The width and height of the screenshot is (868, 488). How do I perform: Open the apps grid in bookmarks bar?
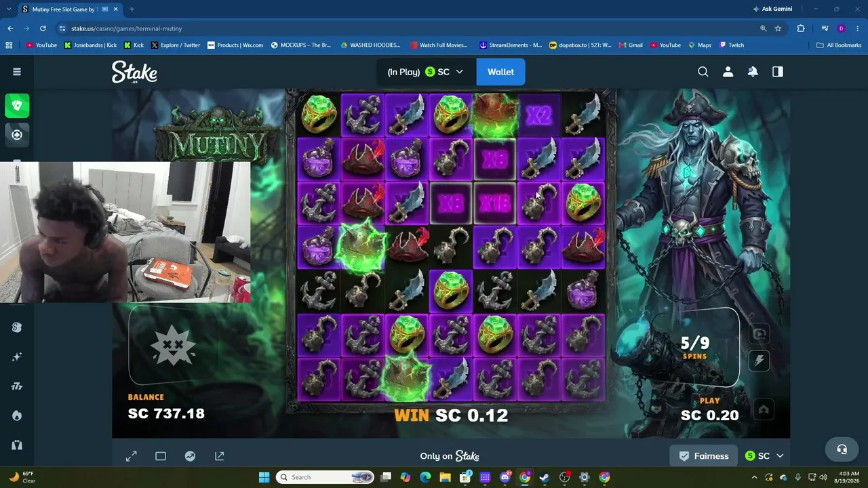click(9, 45)
